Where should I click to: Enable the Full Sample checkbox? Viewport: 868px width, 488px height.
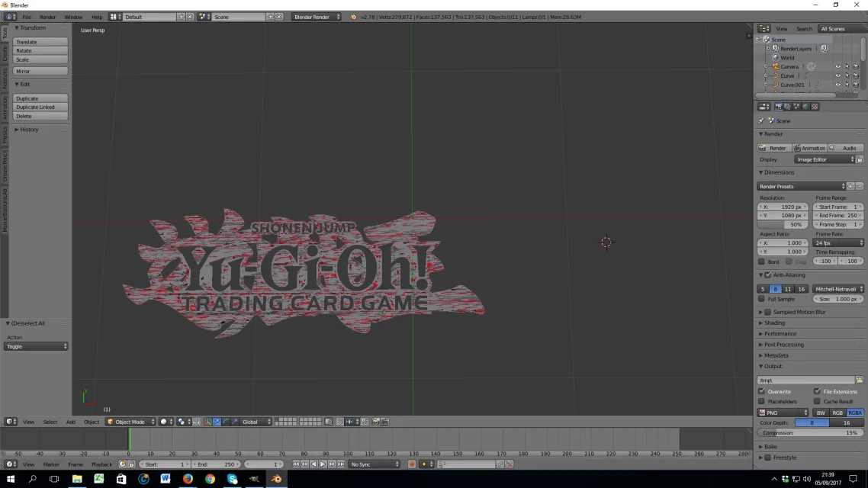[x=762, y=299]
